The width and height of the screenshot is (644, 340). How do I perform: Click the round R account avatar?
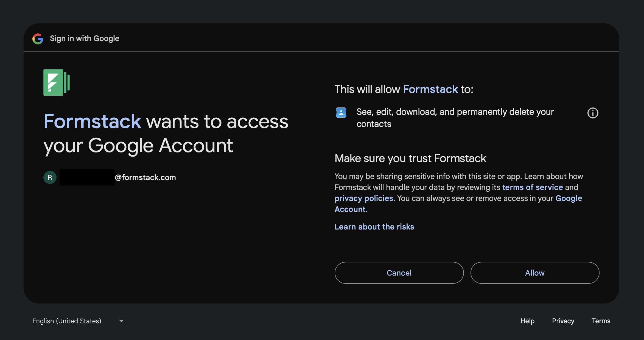pyautogui.click(x=50, y=177)
